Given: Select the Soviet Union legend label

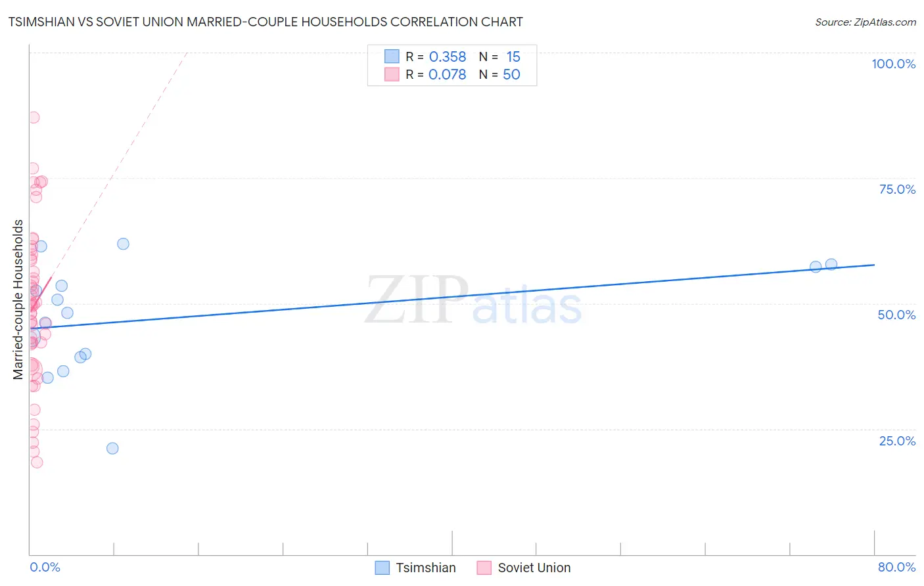Looking at the screenshot, I should [534, 568].
